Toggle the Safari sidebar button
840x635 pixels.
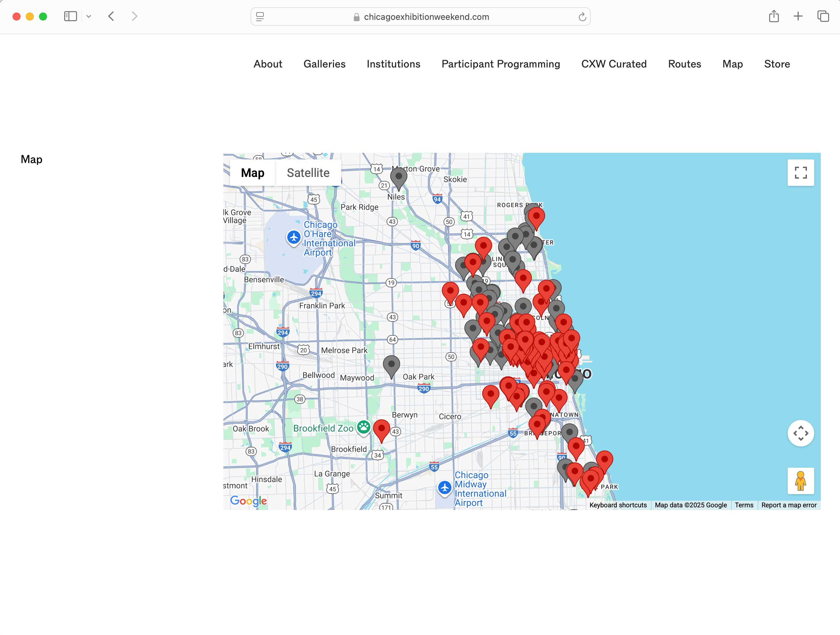(70, 16)
